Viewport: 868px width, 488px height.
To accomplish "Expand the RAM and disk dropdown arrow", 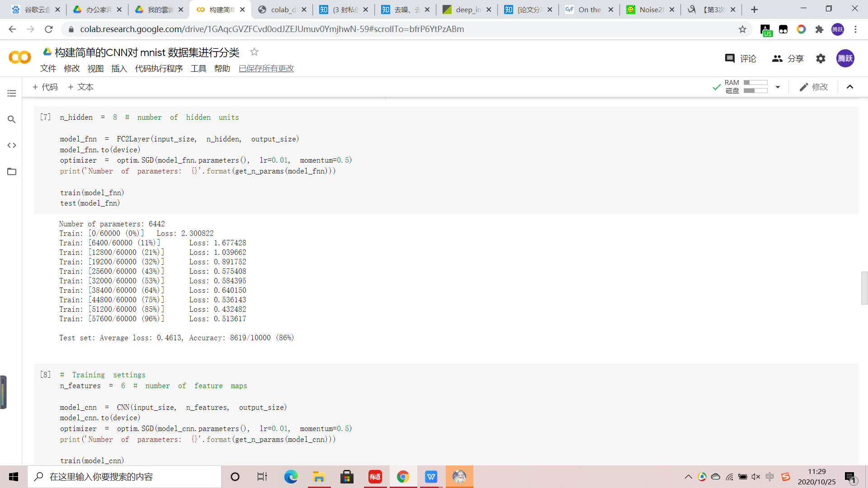I will click(x=778, y=87).
